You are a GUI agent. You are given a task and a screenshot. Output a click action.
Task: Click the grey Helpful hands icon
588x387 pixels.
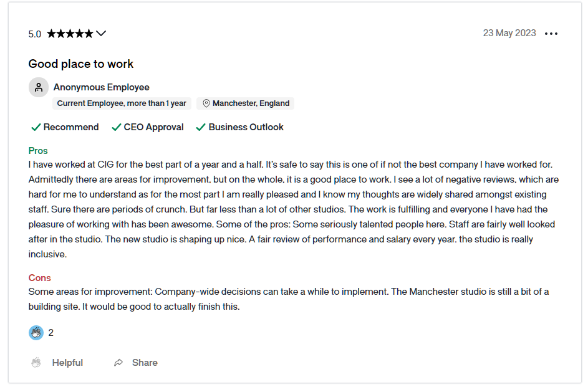click(36, 363)
